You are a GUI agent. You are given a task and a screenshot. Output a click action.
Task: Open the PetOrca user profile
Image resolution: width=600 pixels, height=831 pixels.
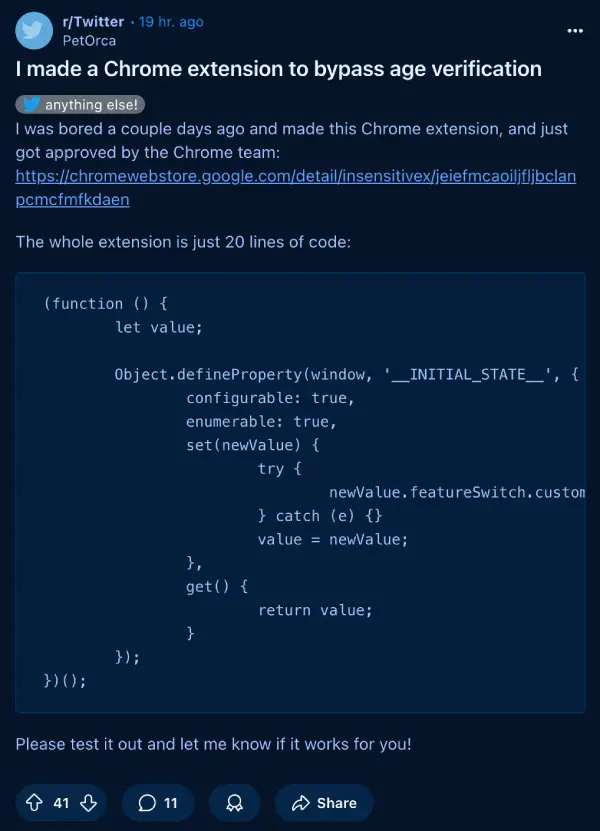click(x=89, y=41)
